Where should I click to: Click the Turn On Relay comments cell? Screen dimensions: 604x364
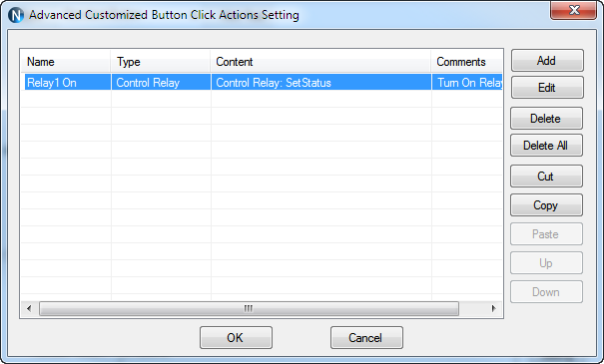pyautogui.click(x=467, y=83)
